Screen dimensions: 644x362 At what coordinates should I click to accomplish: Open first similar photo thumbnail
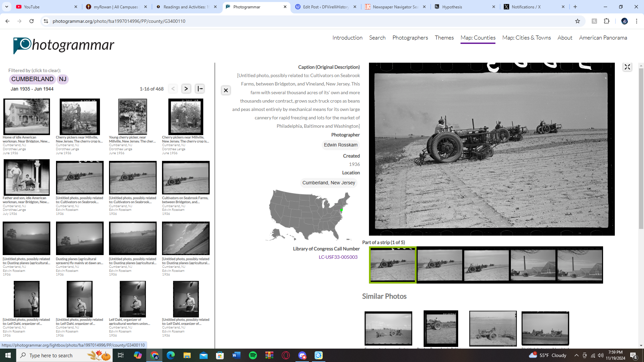[388, 328]
